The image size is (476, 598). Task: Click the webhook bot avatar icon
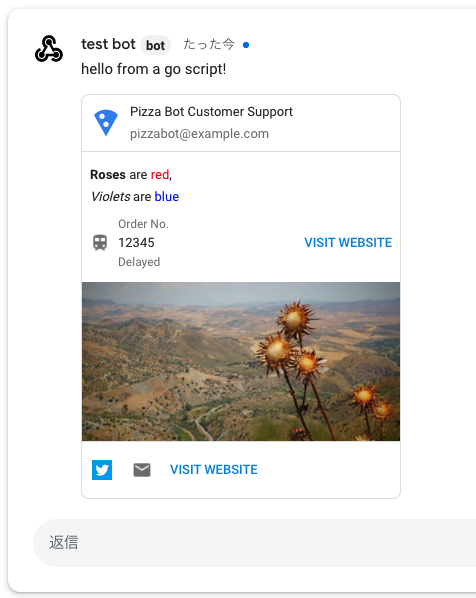[49, 49]
